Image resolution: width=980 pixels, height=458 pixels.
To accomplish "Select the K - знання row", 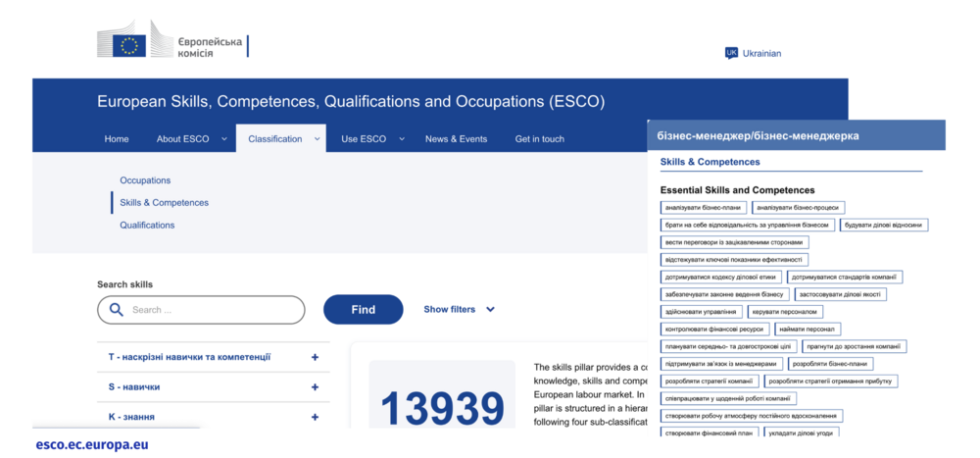I will (213, 417).
